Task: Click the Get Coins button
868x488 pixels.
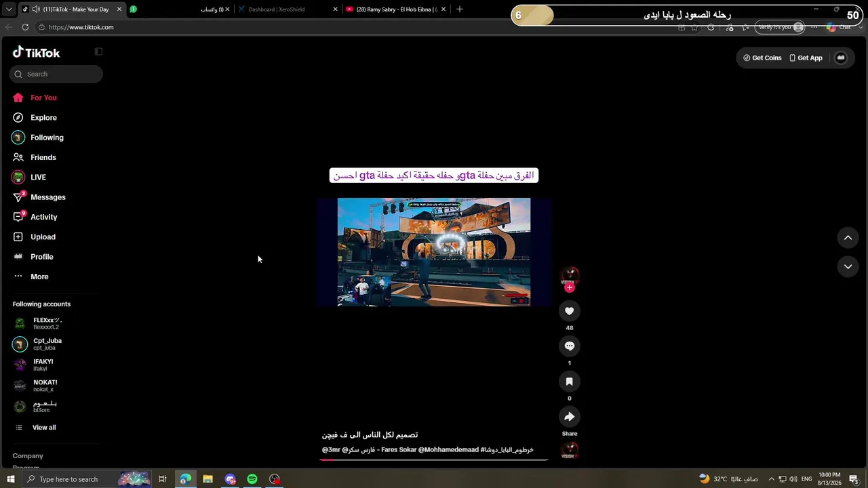Action: tap(762, 58)
